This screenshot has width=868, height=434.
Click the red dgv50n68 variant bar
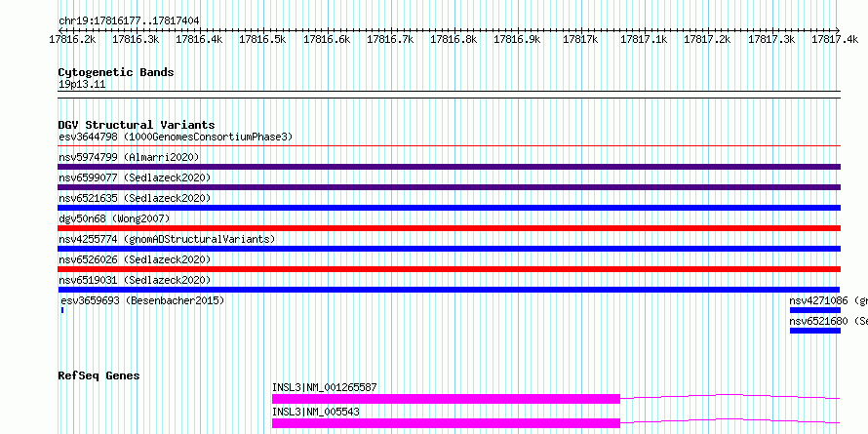coord(449,228)
